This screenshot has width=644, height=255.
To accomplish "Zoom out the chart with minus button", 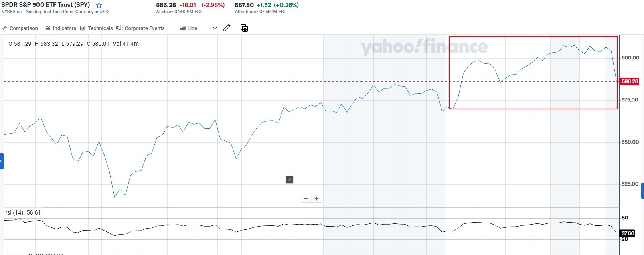I will 306,199.
